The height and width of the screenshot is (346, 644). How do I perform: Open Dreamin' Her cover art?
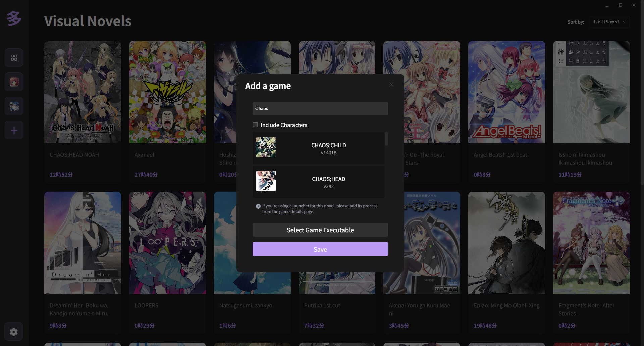(x=83, y=243)
